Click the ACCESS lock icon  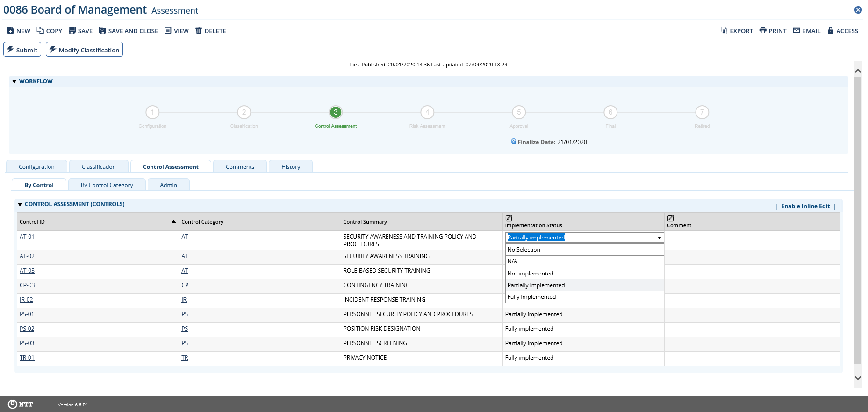tap(831, 30)
